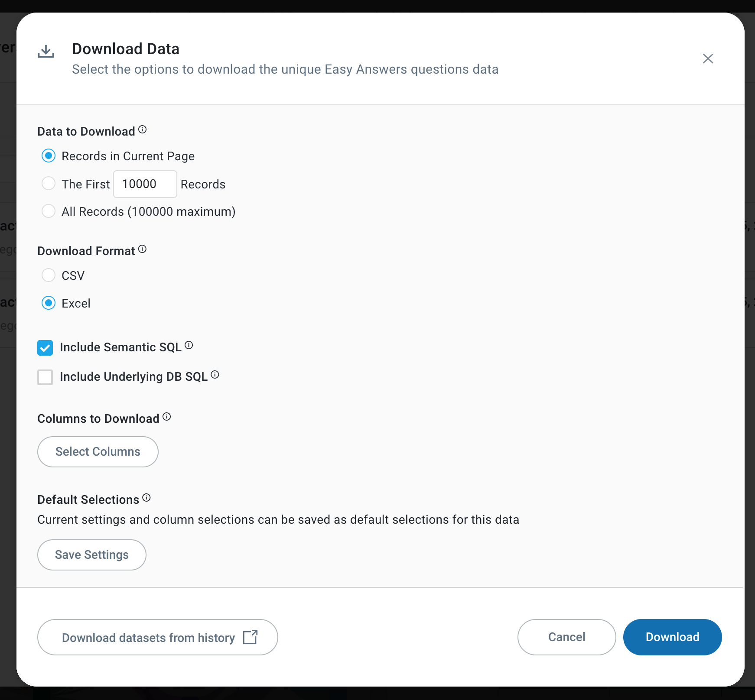Screen dimensions: 755x700
Task: Click the info icon beside Include Semantic SQL
Action: (x=189, y=345)
